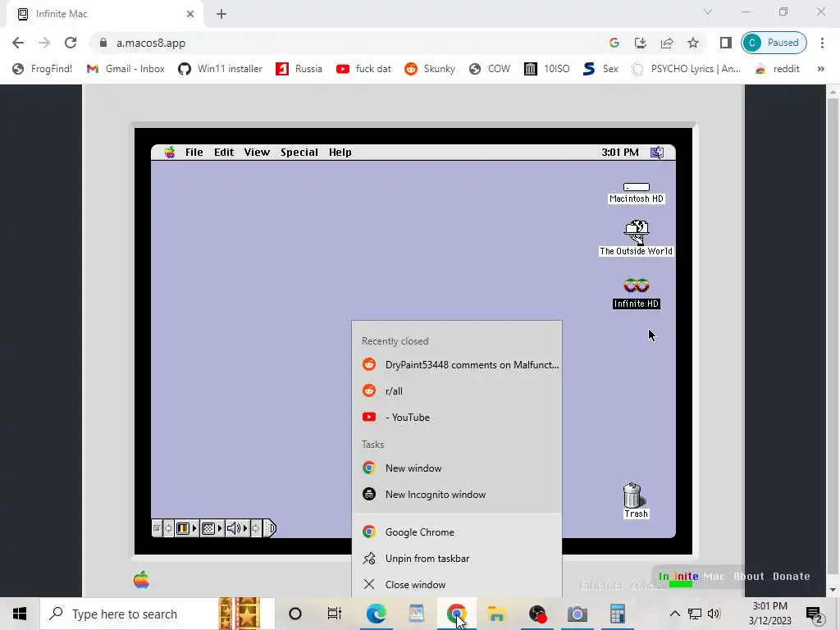The height and width of the screenshot is (630, 840).
Task: Click the install app icon in address bar
Action: click(640, 43)
